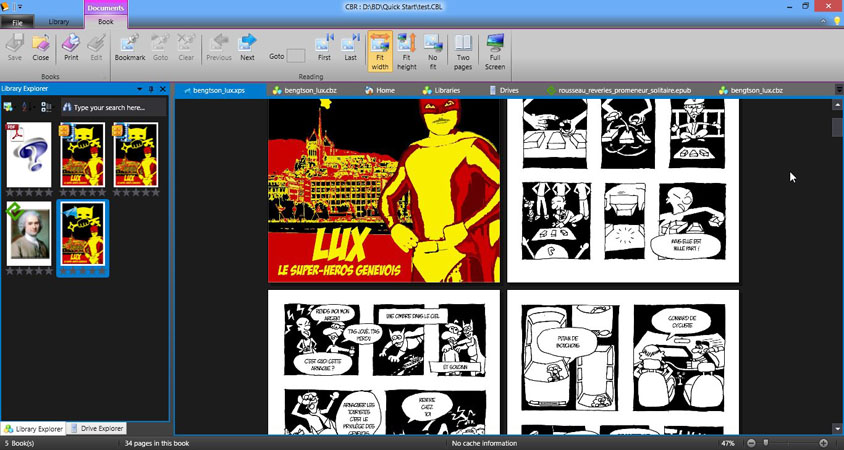The width and height of the screenshot is (844, 450).
Task: Print the open book
Action: (71, 47)
